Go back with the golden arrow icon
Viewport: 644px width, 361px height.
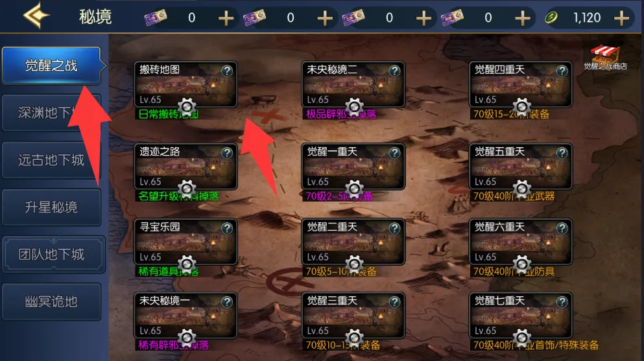[x=36, y=16]
